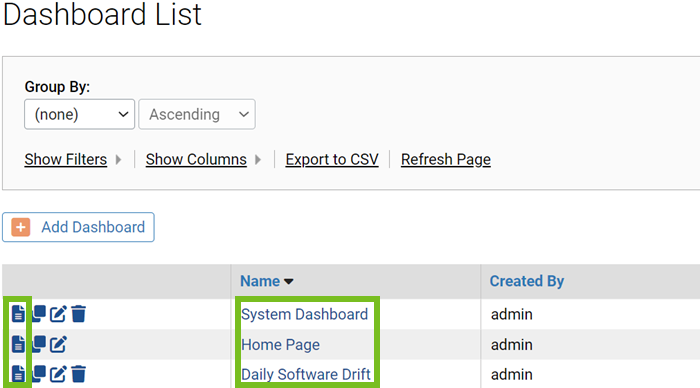Screen dimensions: 700x388
Task: Click the Refresh Page link
Action: coord(446,159)
